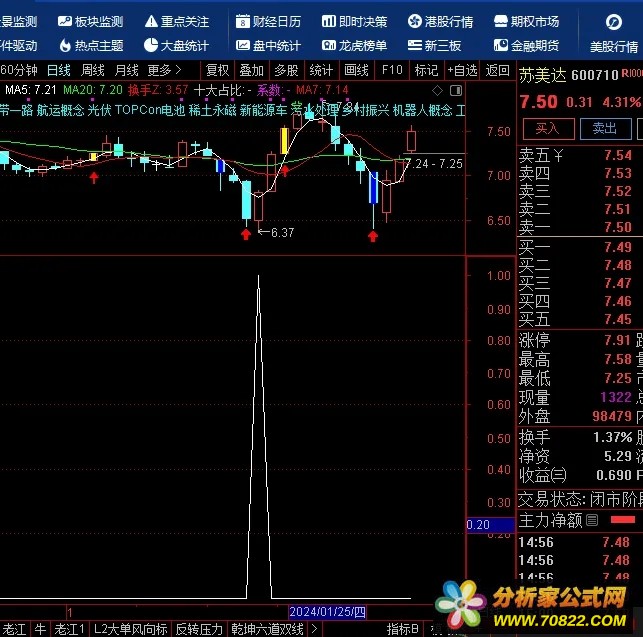Open F10 company info
Screen dimensions: 643x637
pyautogui.click(x=392, y=70)
